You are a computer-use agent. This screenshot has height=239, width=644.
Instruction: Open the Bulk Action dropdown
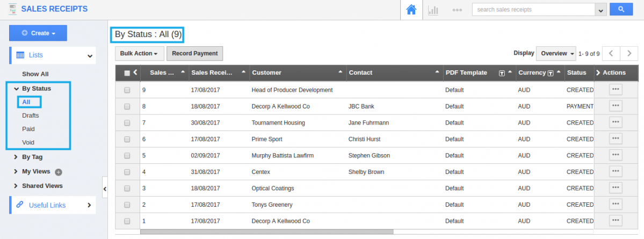pyautogui.click(x=139, y=54)
